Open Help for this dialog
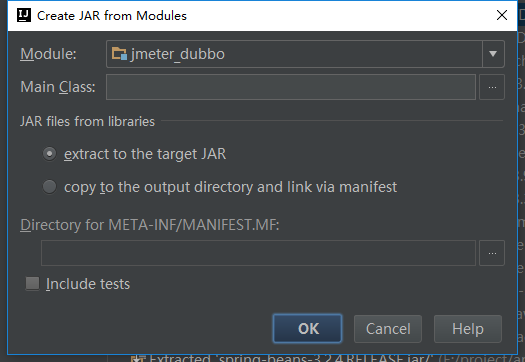 (x=468, y=329)
